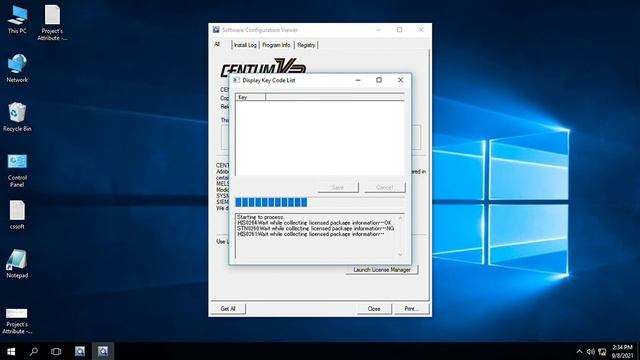Select the Notepad shortcut icon
Image resolution: width=640 pixels, height=360 pixels.
point(17,264)
